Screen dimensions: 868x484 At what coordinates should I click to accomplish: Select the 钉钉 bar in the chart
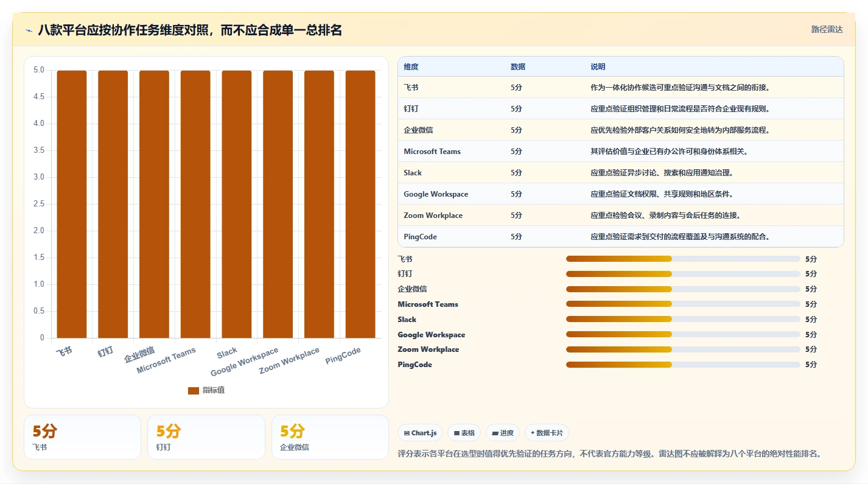click(113, 204)
